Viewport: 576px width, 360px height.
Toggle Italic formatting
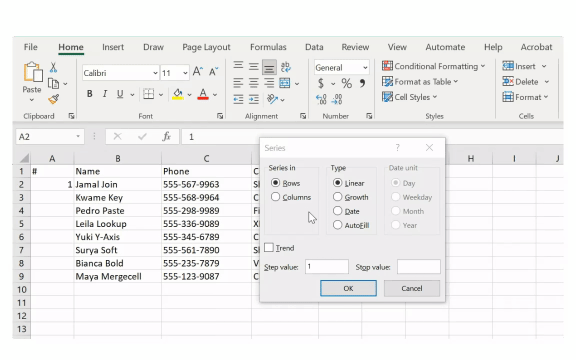[x=105, y=94]
